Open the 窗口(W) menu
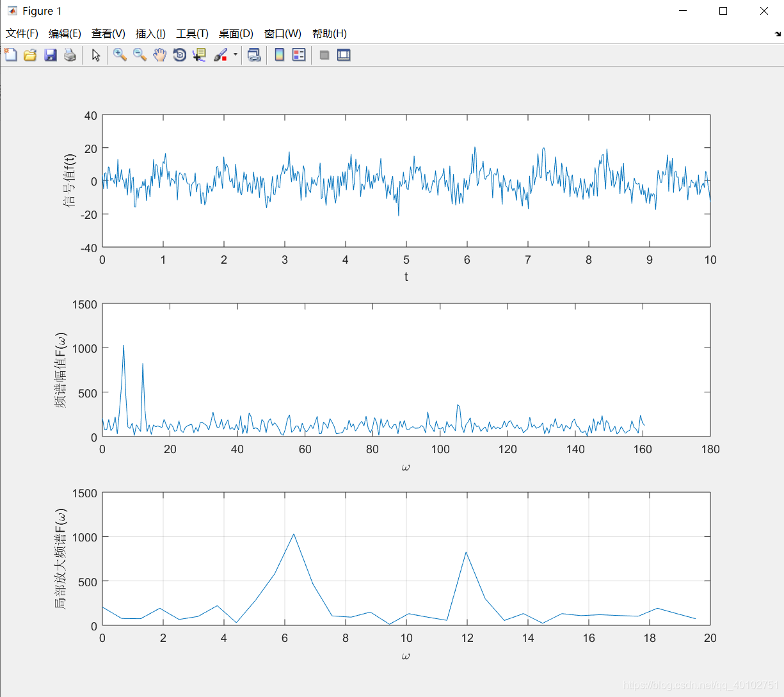This screenshot has height=697, width=784. pyautogui.click(x=282, y=33)
